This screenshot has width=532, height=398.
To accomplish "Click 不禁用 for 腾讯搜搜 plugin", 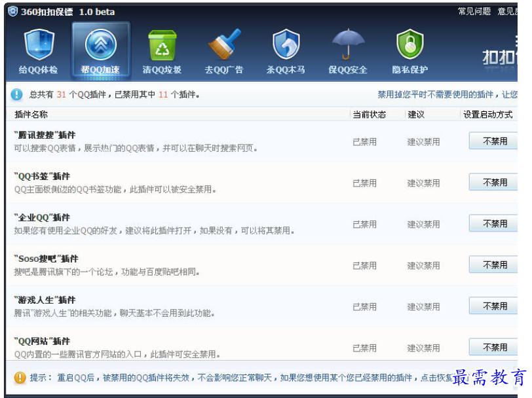I will [493, 141].
